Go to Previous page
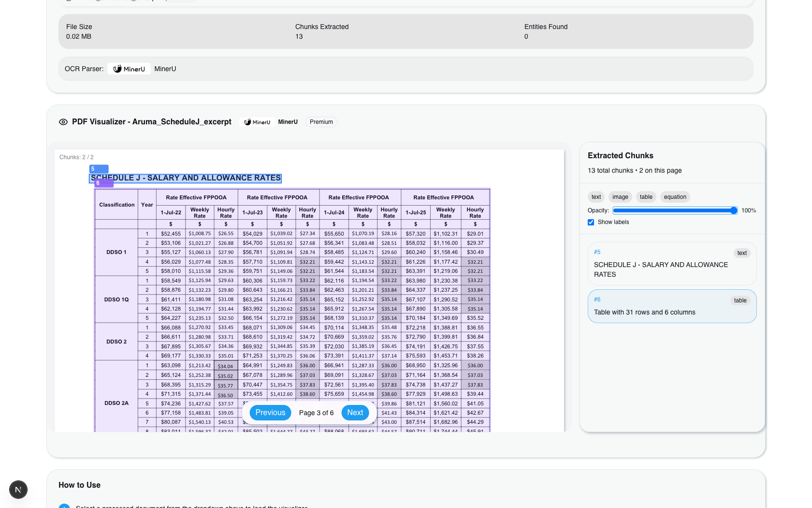The width and height of the screenshot is (812, 508). (x=271, y=413)
